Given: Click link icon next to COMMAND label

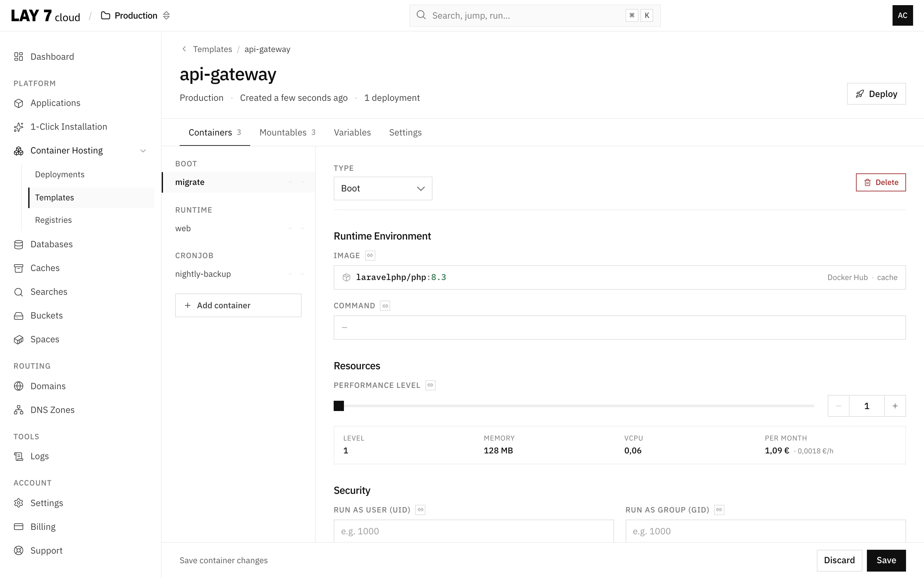Looking at the screenshot, I should click(x=385, y=305).
